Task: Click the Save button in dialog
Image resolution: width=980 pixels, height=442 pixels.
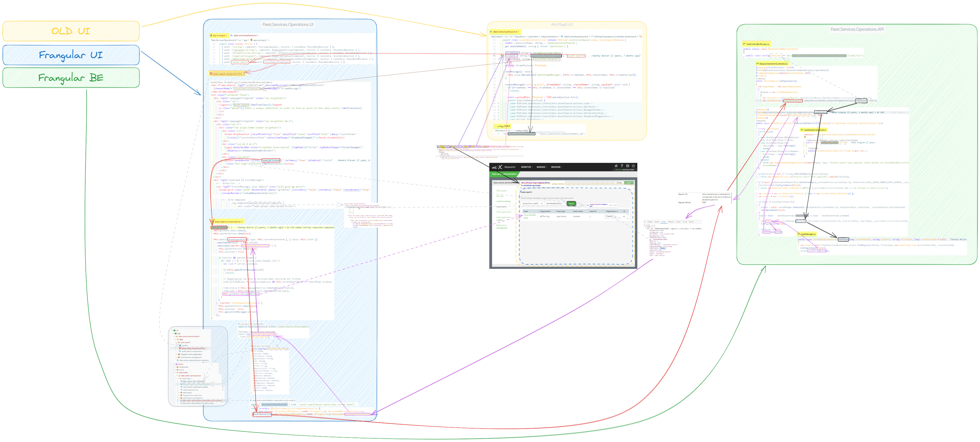Action: 629,183
